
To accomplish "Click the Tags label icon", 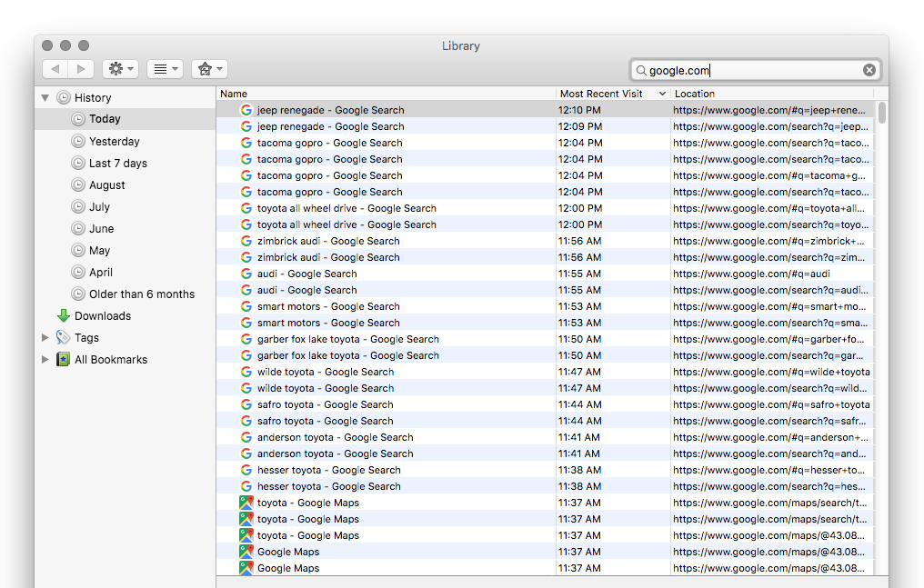I will [63, 338].
